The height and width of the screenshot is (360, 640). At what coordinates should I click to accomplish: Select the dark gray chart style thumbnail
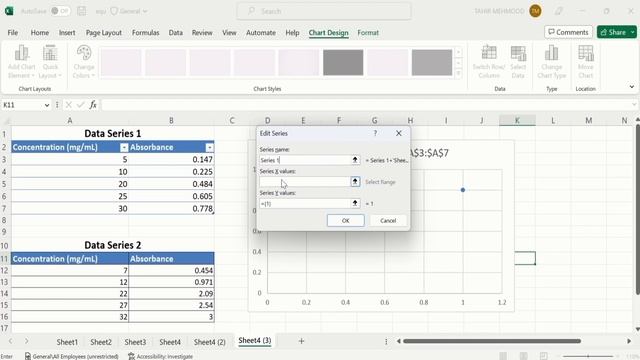[343, 62]
